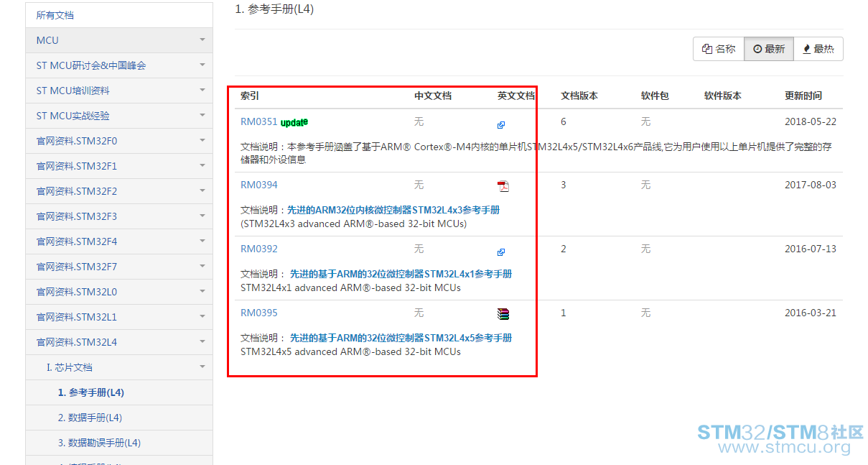The width and height of the screenshot is (868, 465).
Task: Expand 官网资料.STM32L0 arrow
Action: click(x=202, y=292)
